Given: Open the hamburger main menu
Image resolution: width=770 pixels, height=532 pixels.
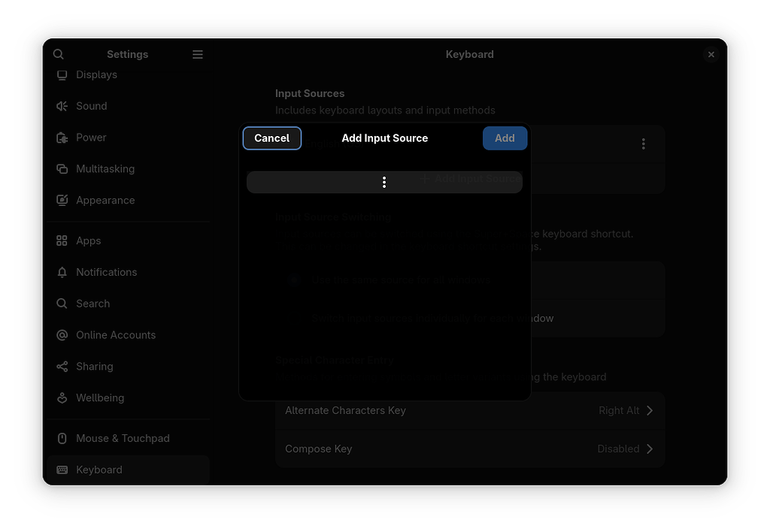Looking at the screenshot, I should point(198,54).
